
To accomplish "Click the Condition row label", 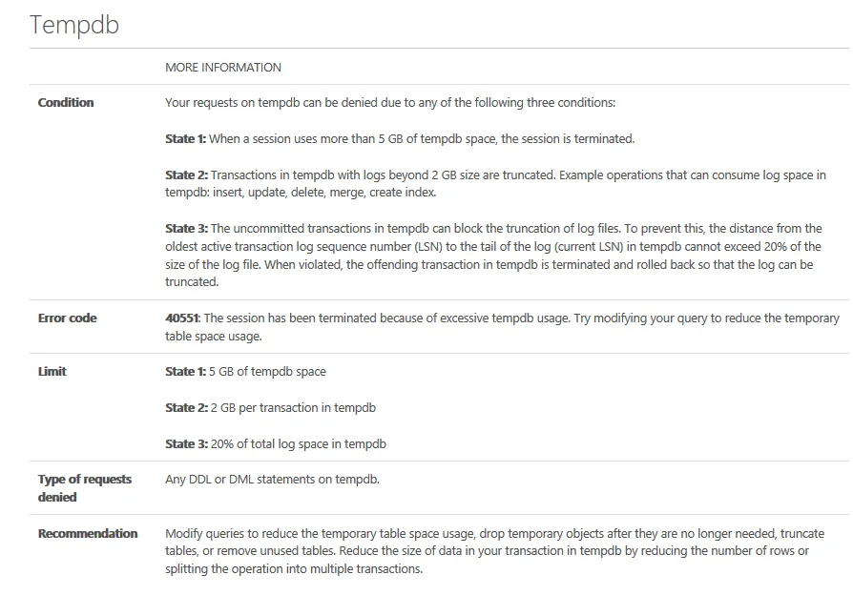I will (x=66, y=103).
